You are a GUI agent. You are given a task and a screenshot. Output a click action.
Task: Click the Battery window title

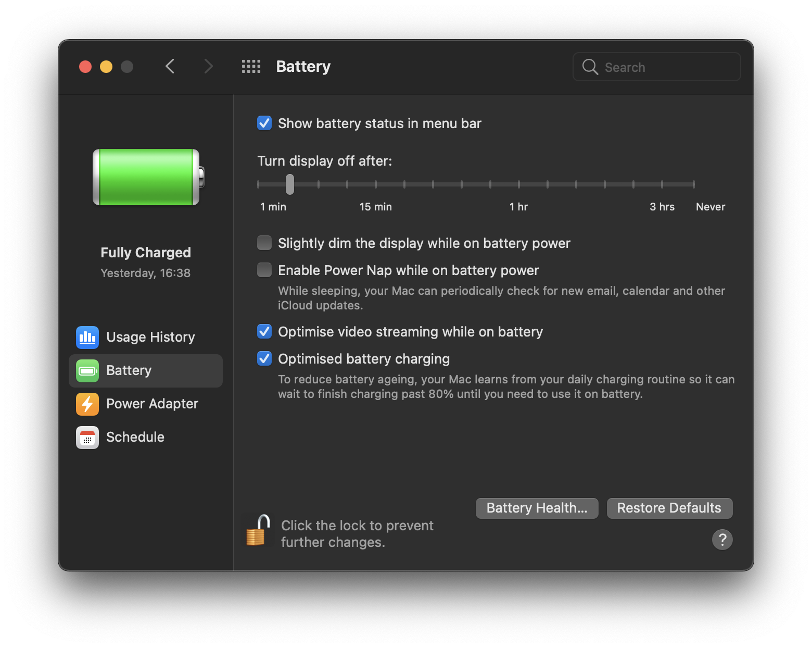pos(303,67)
